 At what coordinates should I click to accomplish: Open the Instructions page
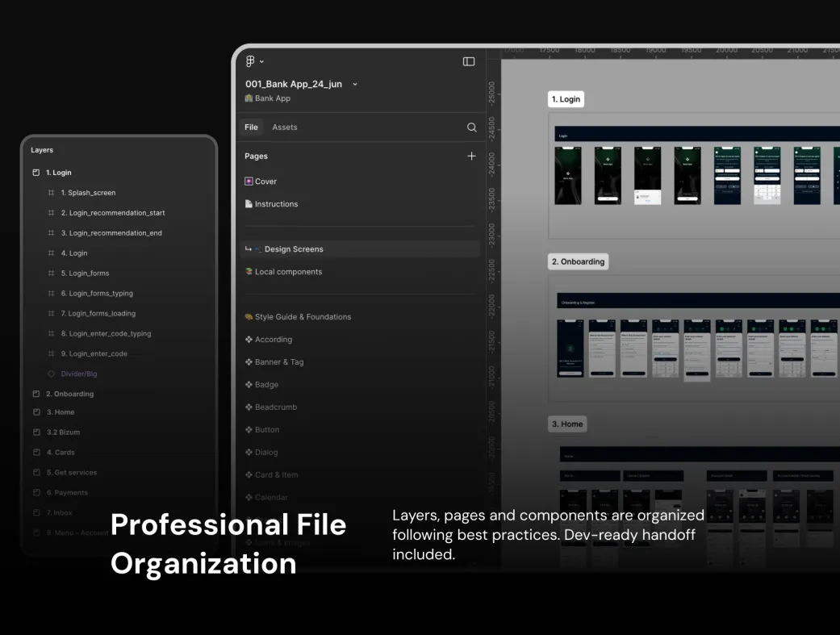(x=276, y=204)
